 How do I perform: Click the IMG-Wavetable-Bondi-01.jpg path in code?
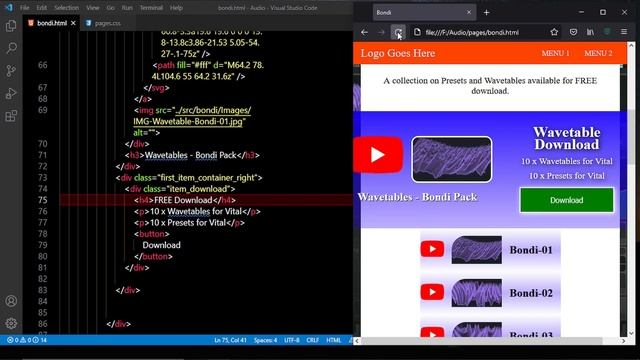(188, 122)
